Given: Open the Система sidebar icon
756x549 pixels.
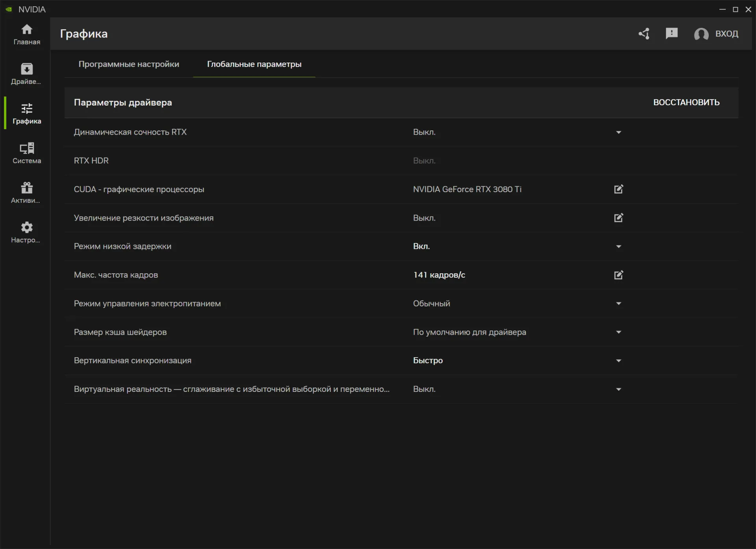Looking at the screenshot, I should pyautogui.click(x=27, y=148).
